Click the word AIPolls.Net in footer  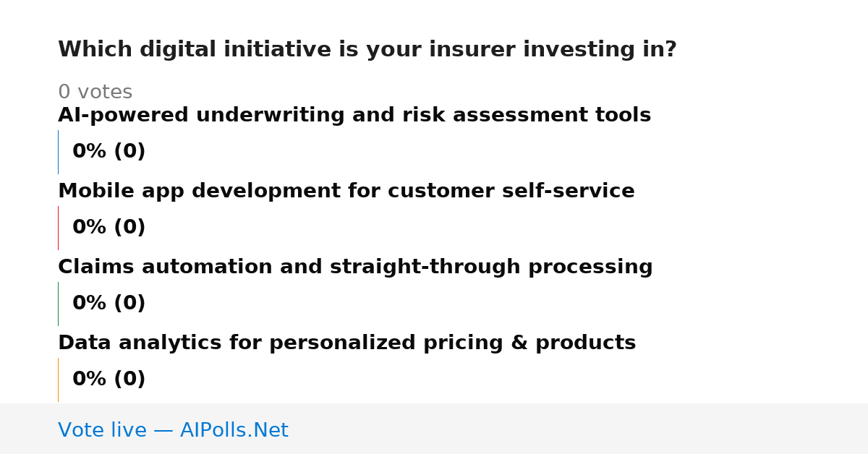point(234,431)
